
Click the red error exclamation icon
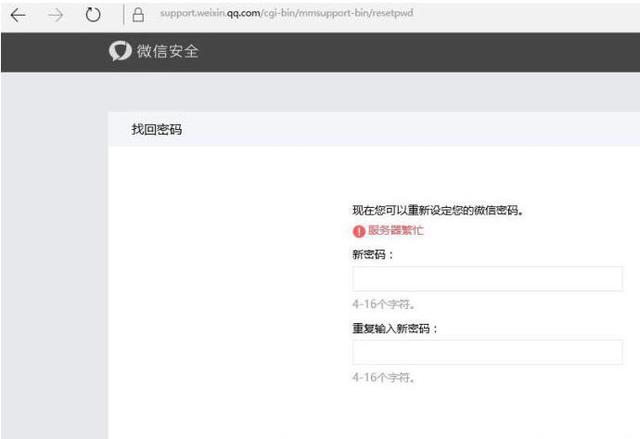click(359, 231)
